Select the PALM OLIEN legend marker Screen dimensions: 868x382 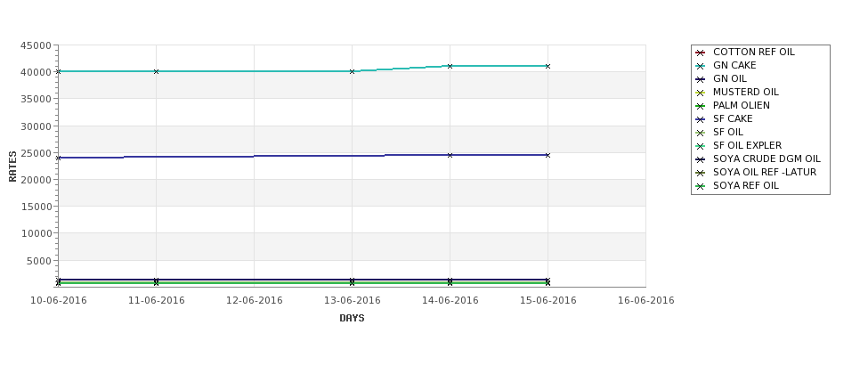click(701, 106)
